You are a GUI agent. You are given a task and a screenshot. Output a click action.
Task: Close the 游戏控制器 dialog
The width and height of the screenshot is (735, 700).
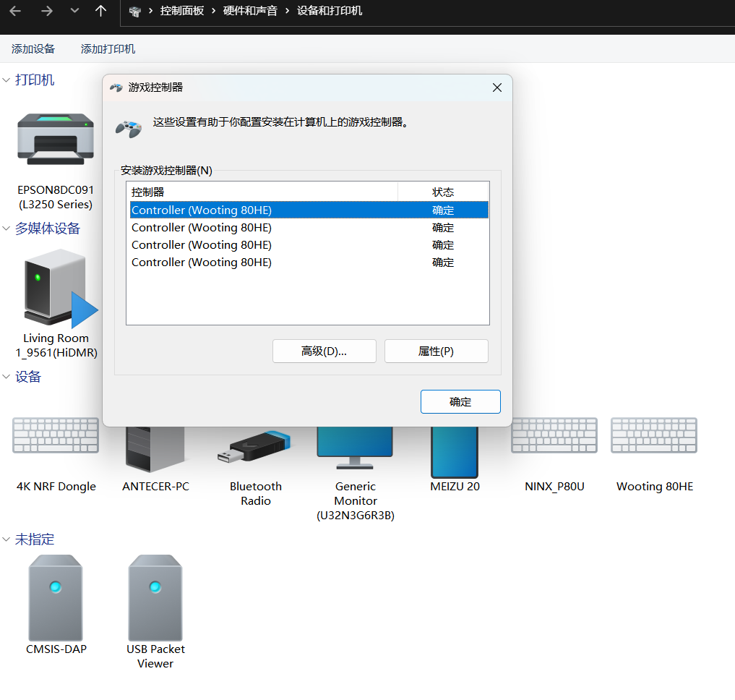[x=497, y=87]
